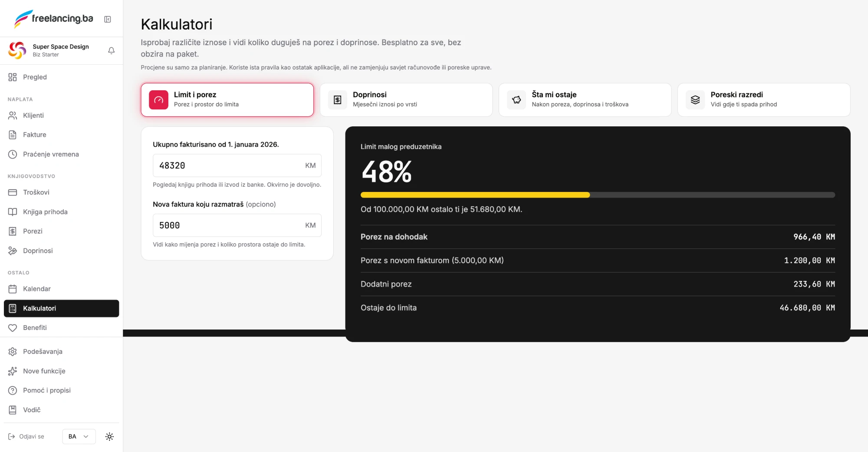Switch to Doprinosi calculator tab
The height and width of the screenshot is (452, 868).
coord(406,100)
